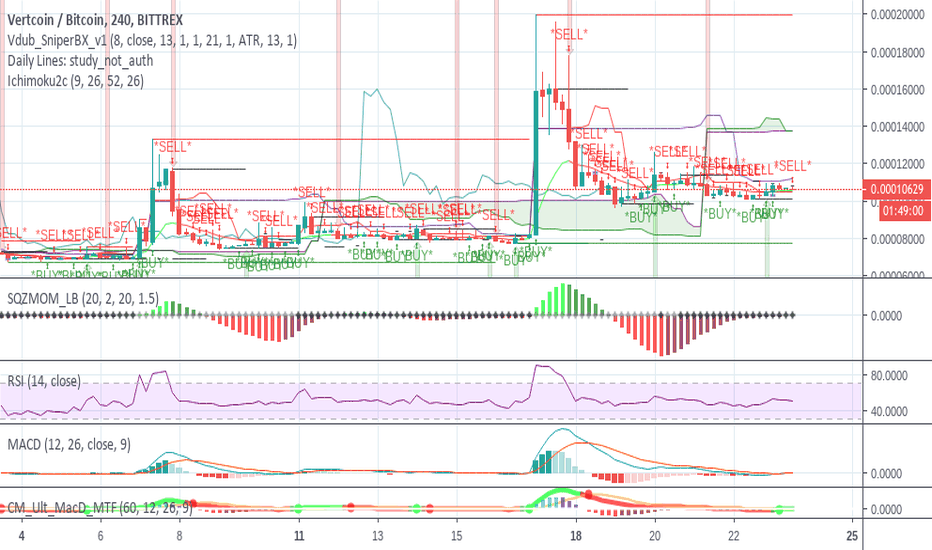Click the date label 6 on time axis
Image resolution: width=932 pixels, height=550 pixels.
coord(100,536)
